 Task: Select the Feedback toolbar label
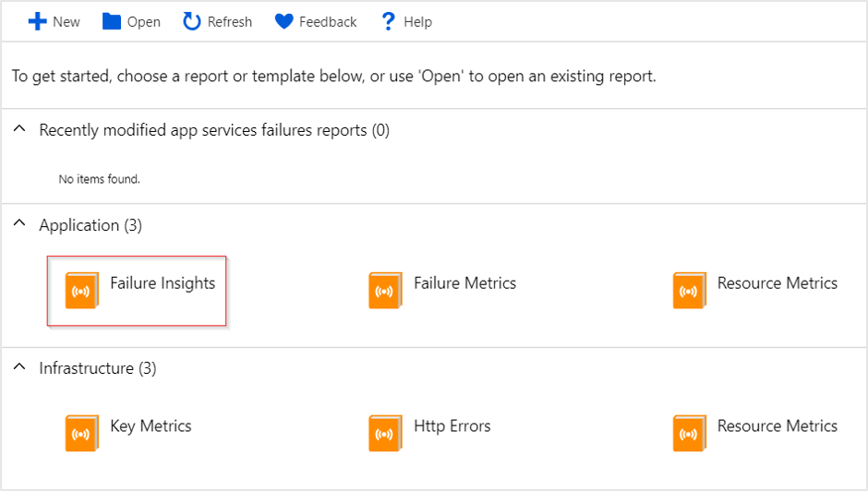(328, 22)
